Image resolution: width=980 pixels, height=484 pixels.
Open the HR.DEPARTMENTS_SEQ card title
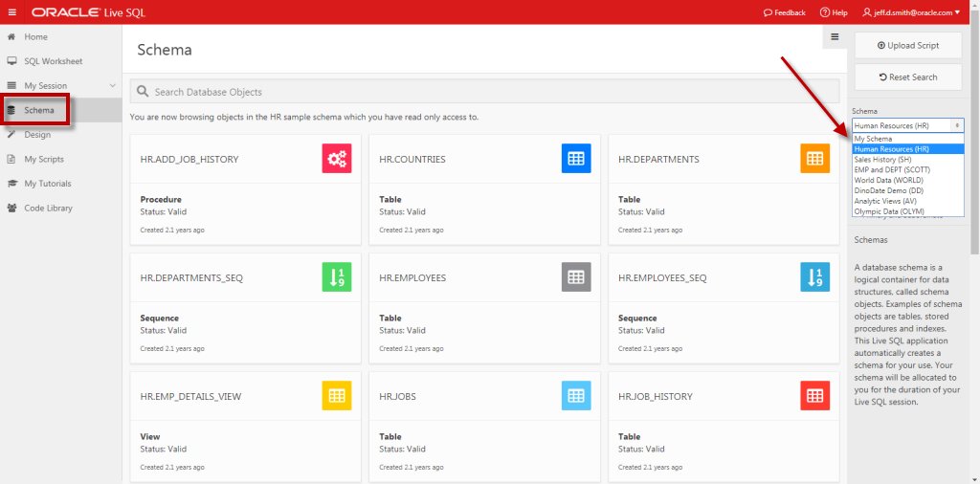pyautogui.click(x=191, y=278)
